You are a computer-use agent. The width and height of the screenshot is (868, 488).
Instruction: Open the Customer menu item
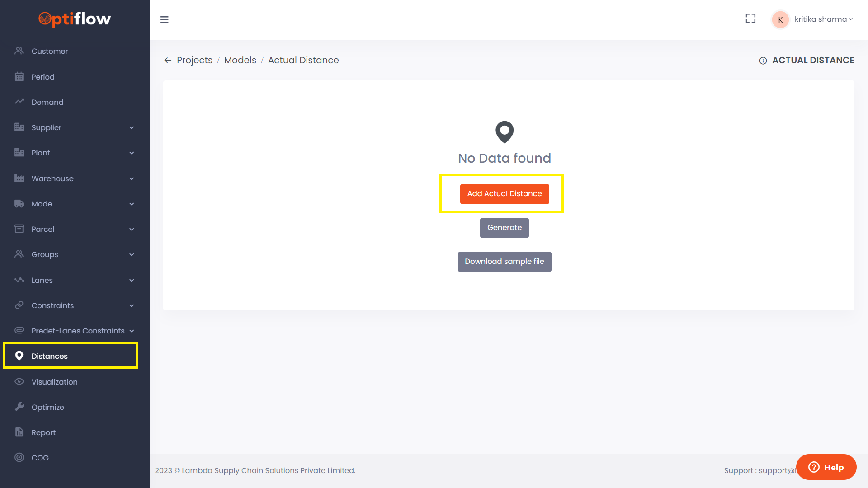(x=50, y=51)
